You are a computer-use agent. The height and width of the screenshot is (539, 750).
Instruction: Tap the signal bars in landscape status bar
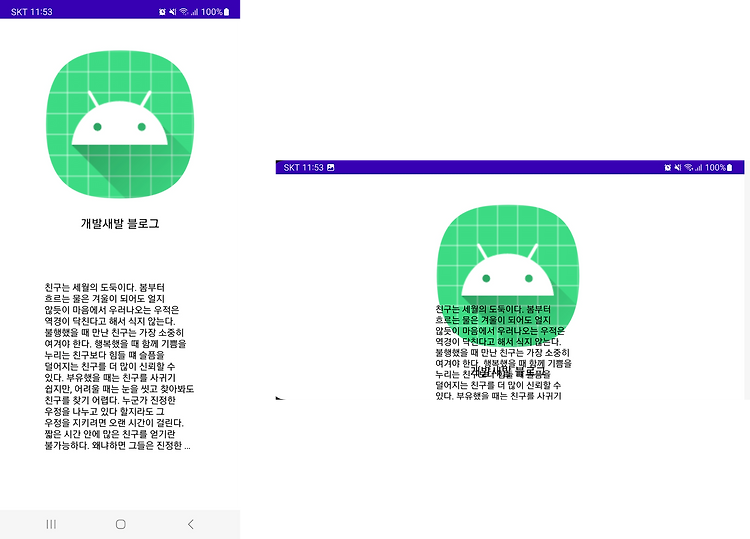tap(698, 167)
